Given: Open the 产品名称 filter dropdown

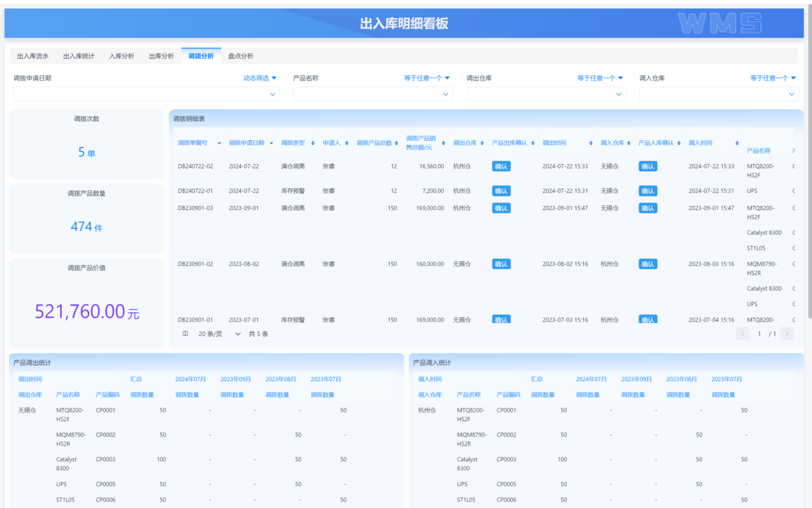Looking at the screenshot, I should click(372, 93).
